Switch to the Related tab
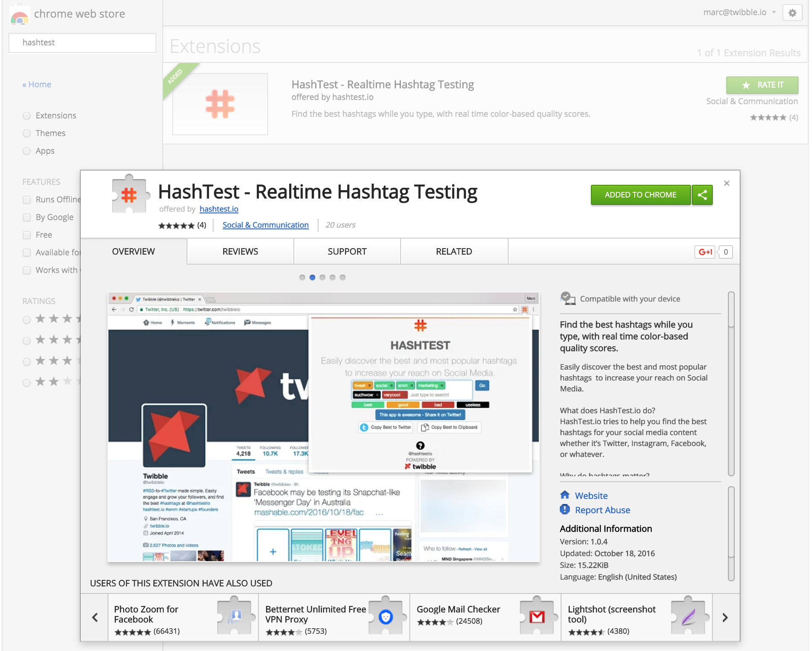The width and height of the screenshot is (812, 651). coord(454,251)
